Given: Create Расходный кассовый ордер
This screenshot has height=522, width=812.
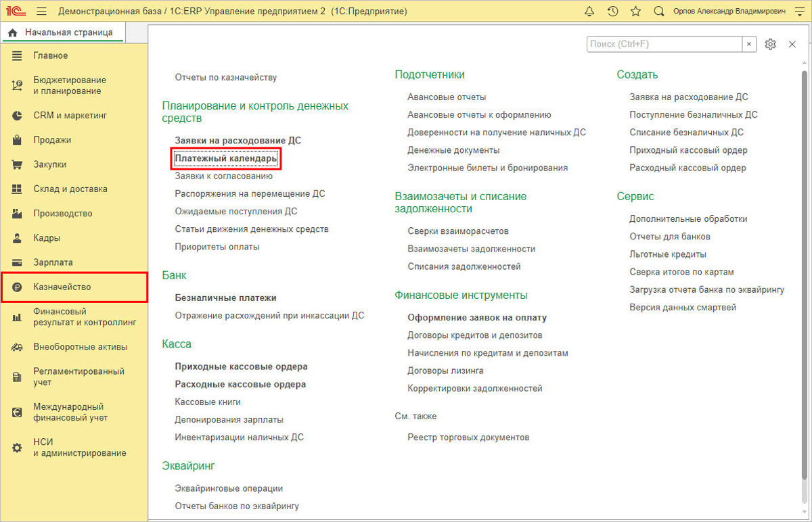Looking at the screenshot, I should pos(688,168).
